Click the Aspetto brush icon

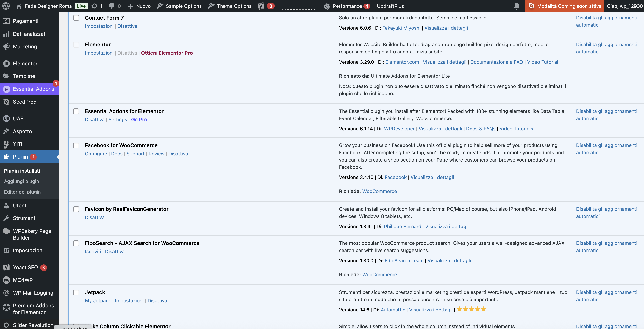point(7,131)
